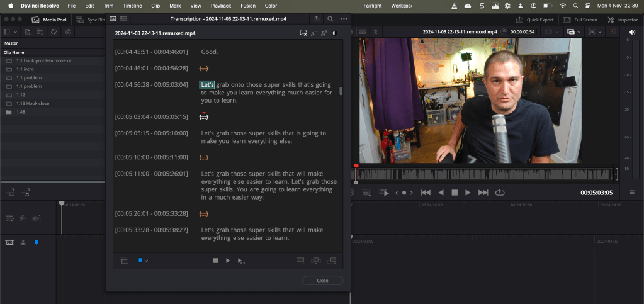
Task: Open search in the Transcription window
Action: pos(330,19)
